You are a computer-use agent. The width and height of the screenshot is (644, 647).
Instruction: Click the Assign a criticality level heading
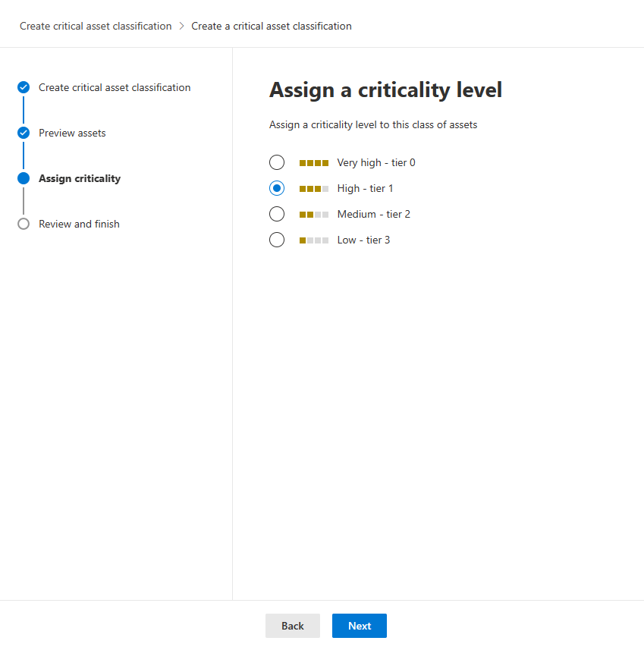[386, 90]
